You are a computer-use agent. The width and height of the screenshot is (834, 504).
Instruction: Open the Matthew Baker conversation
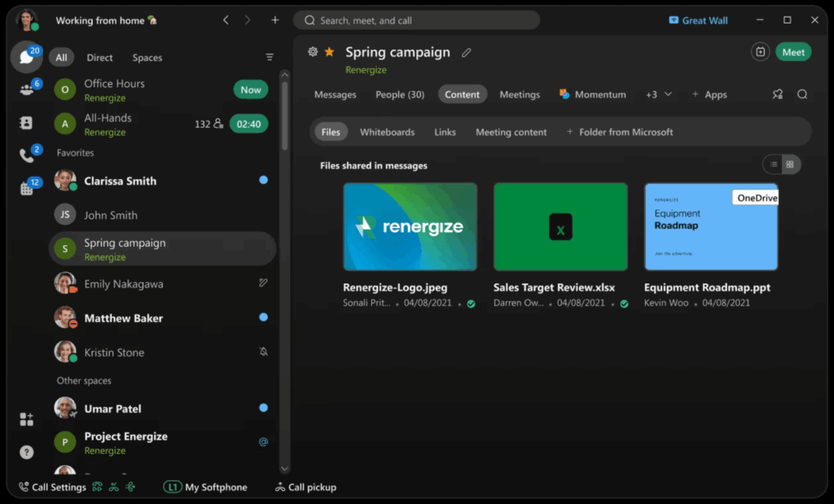[x=162, y=318]
